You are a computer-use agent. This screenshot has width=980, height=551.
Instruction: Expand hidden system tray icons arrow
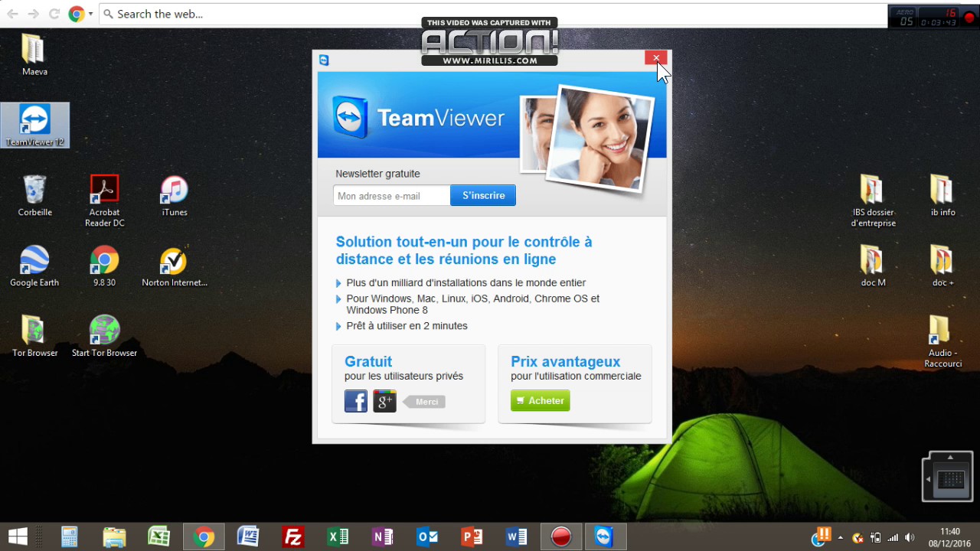[841, 537]
